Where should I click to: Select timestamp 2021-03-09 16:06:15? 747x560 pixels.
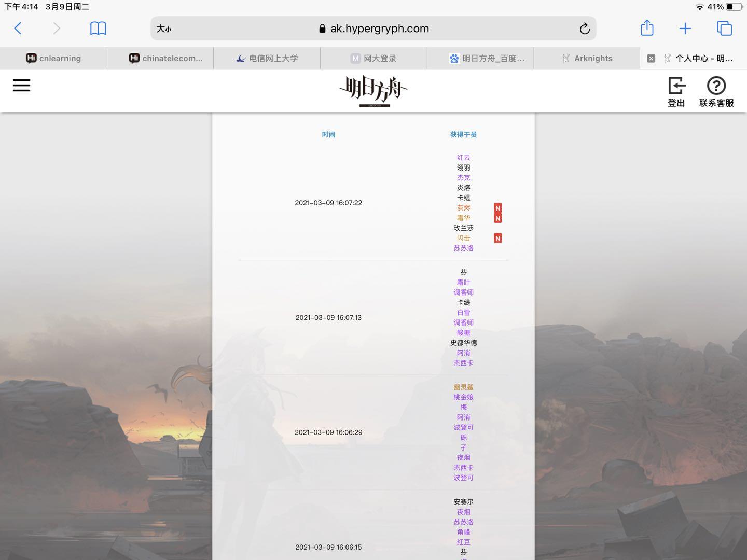point(328,547)
